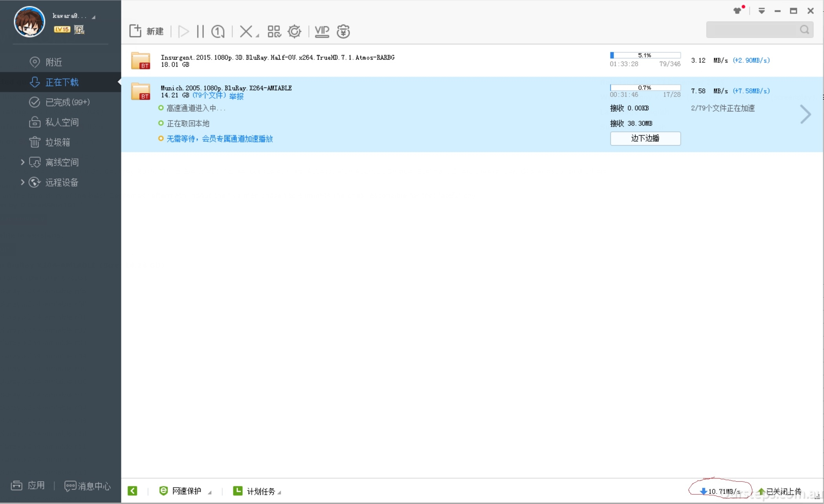Click the member badge icon beside LV15
The height and width of the screenshot is (504, 824).
(79, 29)
